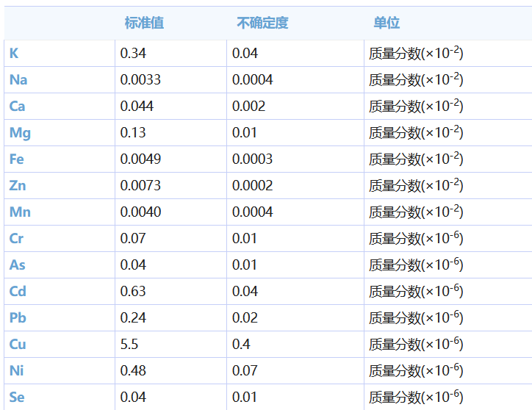Screen dimensions: 532x410
Task: Select the Cr element row label
Action: click(16, 239)
